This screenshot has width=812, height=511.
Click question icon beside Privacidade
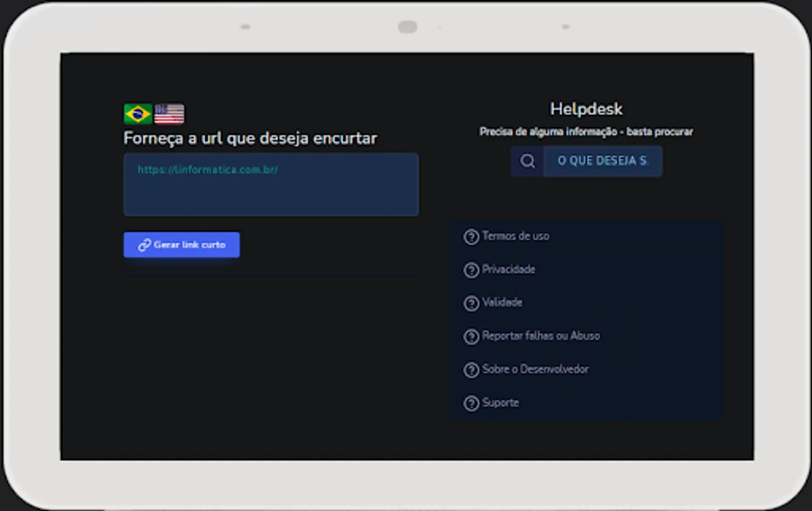tap(471, 270)
